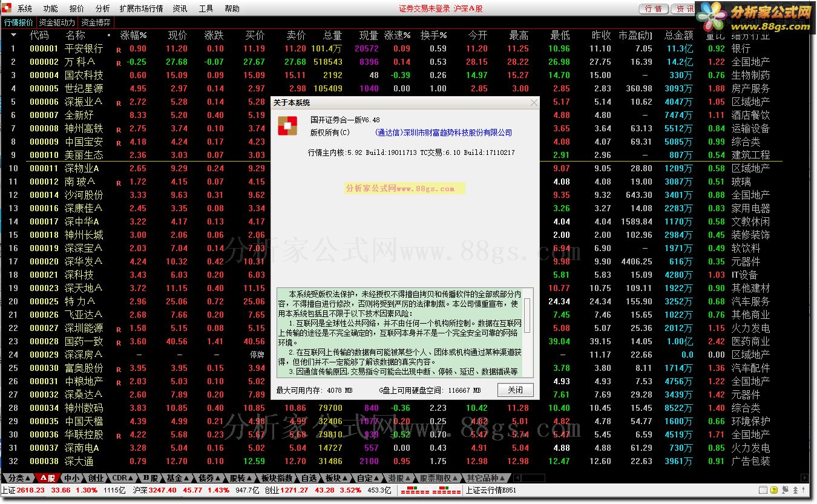This screenshot has height=504, width=817.
Task: Click the 行情 button at top right
Action: [654, 9]
